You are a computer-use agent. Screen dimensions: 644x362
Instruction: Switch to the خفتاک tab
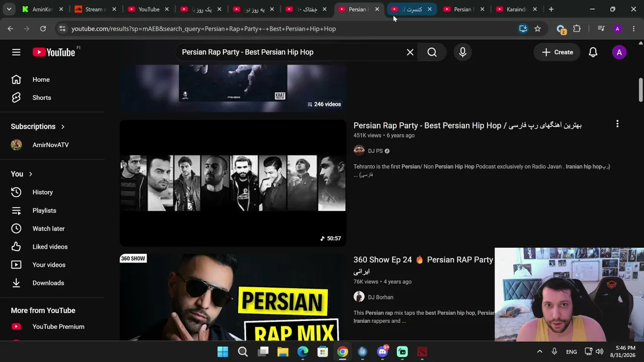[306, 9]
